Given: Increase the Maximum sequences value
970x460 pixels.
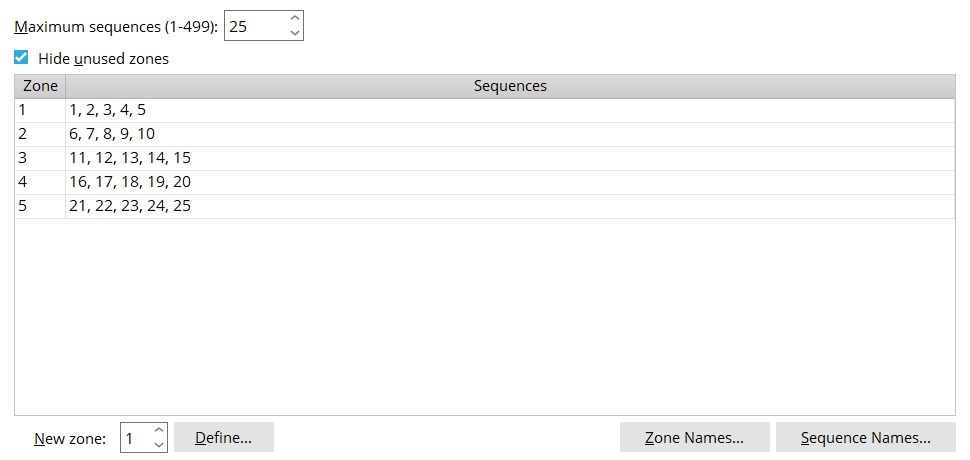Looking at the screenshot, I should [295, 19].
